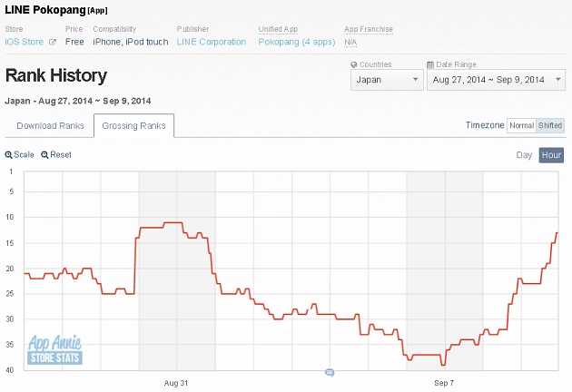Open the Countries dropdown set to Japan
Screen dimensions: 572x392
387,80
